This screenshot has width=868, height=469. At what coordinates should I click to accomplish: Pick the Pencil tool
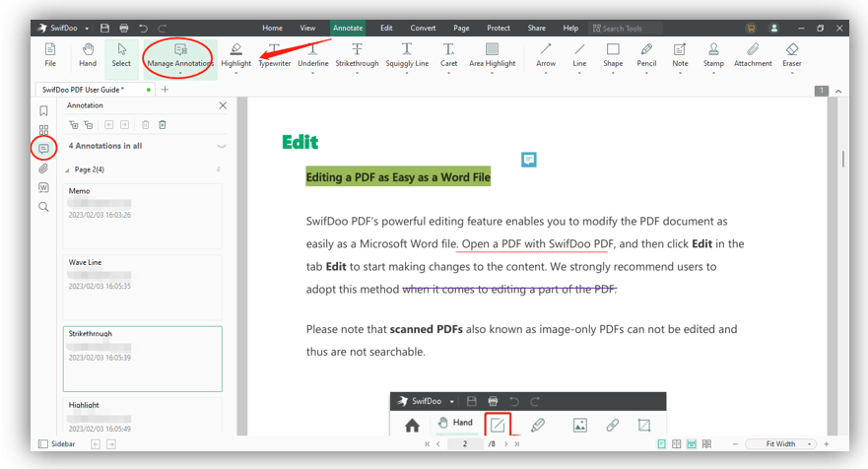point(646,55)
